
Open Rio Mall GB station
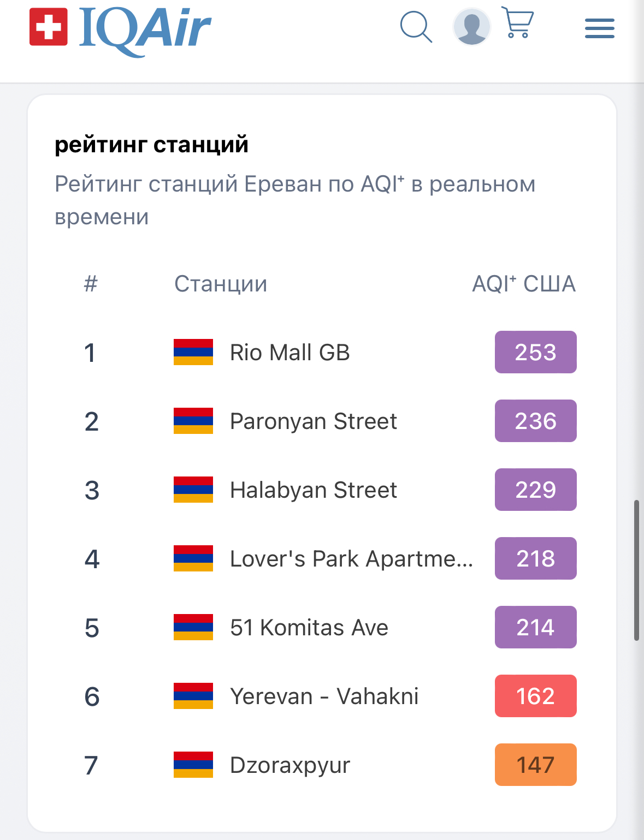pyautogui.click(x=289, y=353)
